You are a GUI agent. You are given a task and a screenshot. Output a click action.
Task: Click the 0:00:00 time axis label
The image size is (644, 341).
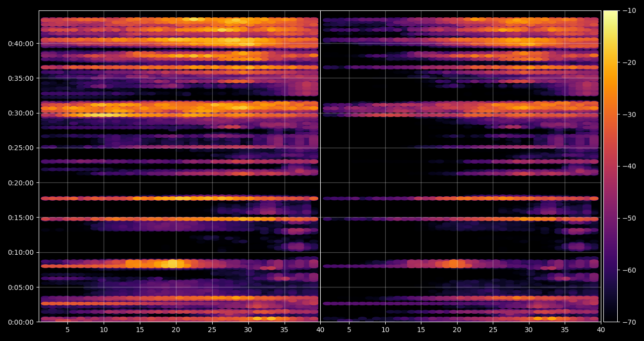20,322
